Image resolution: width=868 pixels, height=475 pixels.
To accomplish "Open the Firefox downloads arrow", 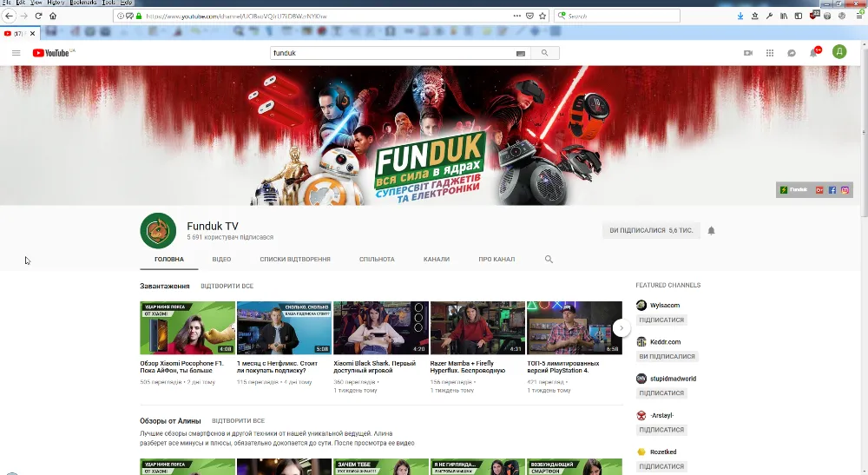I will [740, 16].
